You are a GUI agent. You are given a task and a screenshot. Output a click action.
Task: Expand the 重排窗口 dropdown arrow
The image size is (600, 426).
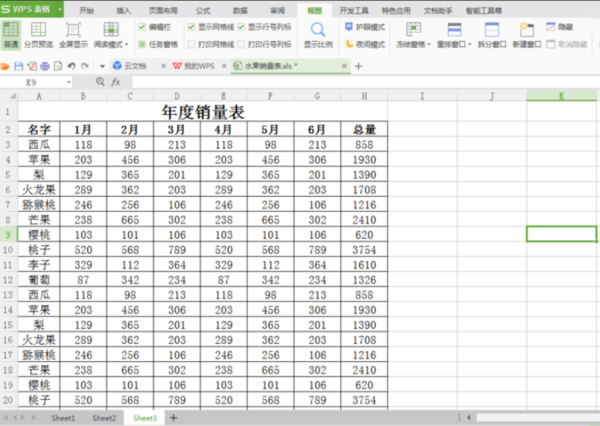coord(470,44)
